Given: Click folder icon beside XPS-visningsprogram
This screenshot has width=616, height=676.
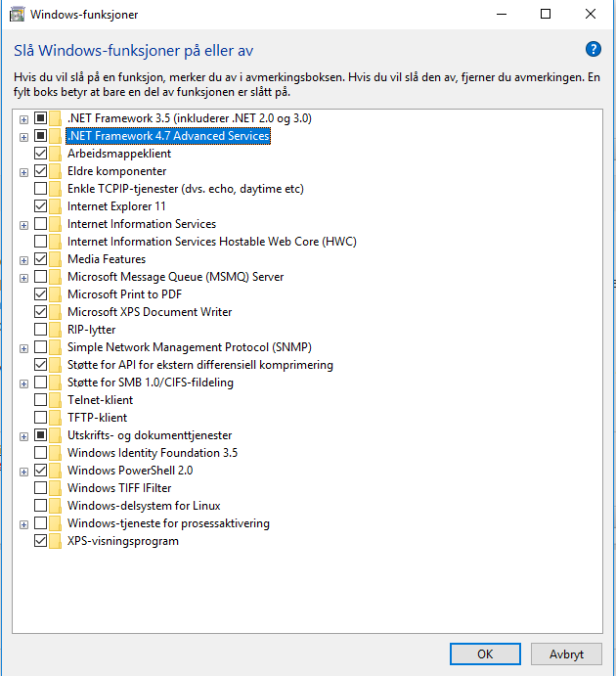Looking at the screenshot, I should [x=55, y=541].
